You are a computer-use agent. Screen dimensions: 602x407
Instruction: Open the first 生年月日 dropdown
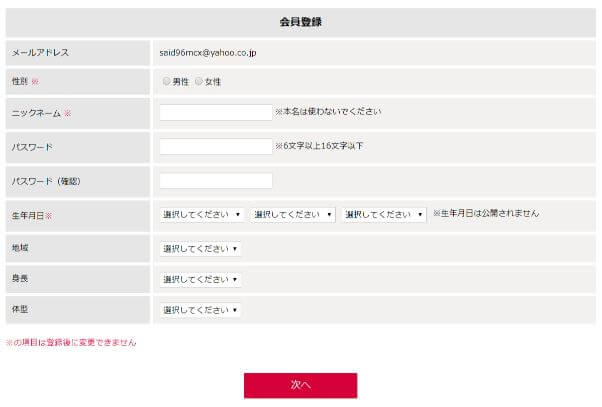click(x=202, y=215)
